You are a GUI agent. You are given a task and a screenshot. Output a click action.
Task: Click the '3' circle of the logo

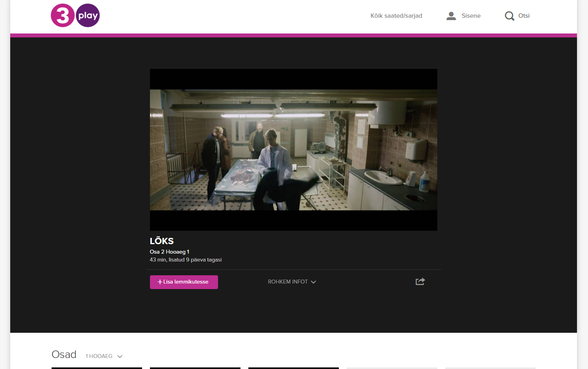[62, 15]
